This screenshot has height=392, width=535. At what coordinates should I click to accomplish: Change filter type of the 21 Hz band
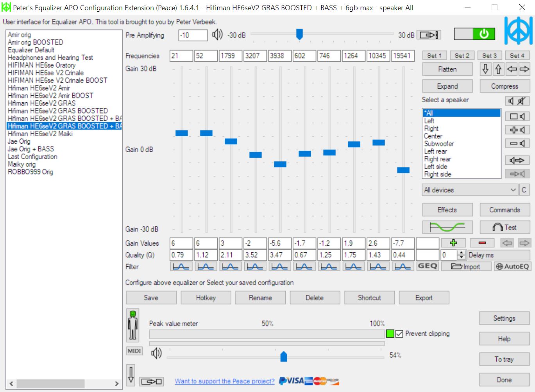[181, 266]
